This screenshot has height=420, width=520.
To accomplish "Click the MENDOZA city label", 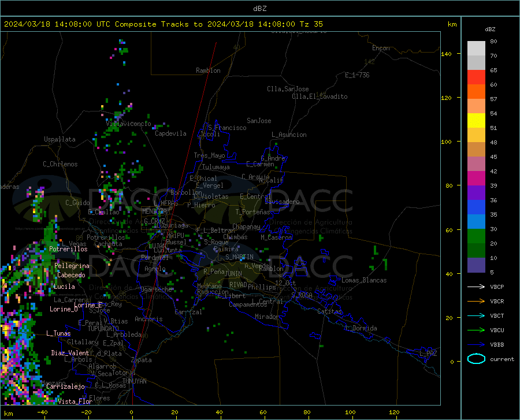I will tap(154, 211).
